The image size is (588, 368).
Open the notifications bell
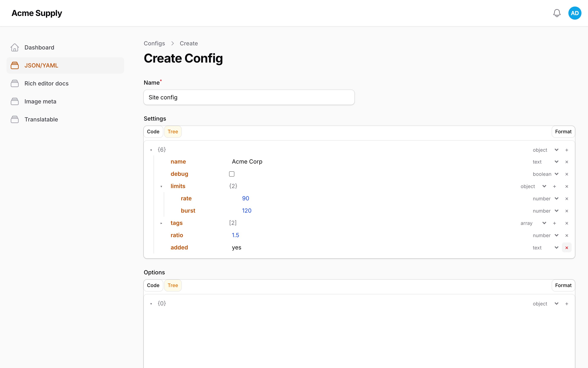click(557, 13)
